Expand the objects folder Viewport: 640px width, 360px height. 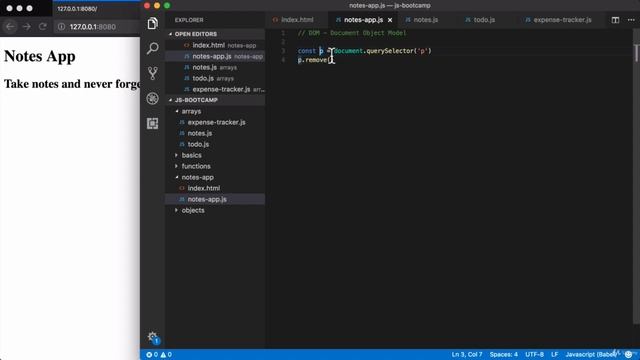coord(193,210)
